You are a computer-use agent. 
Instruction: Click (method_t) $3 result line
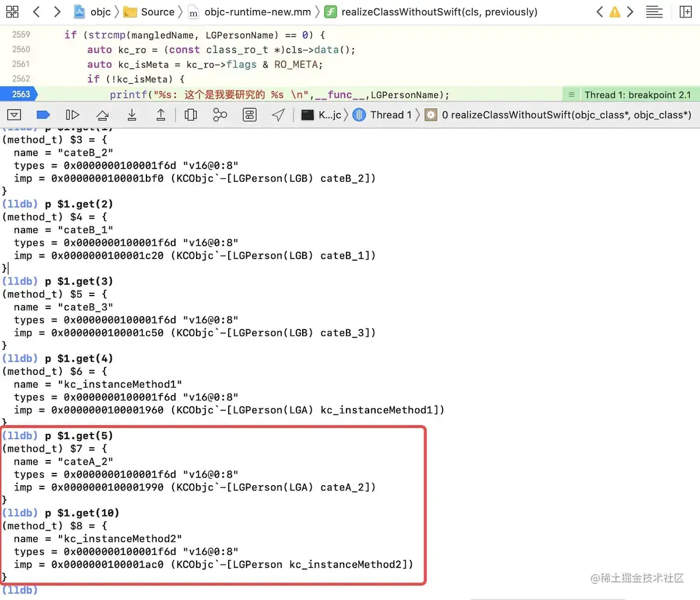[x=55, y=140]
